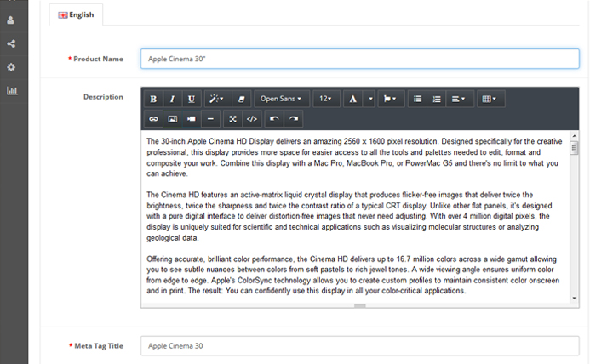Insert a hyperlink with the link icon
This screenshot has width=590, height=364.
coord(153,119)
